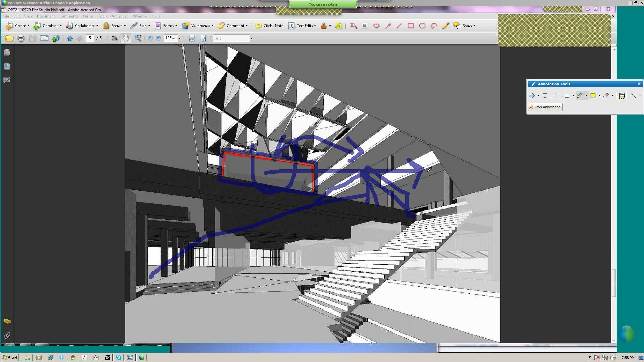
Task: Select the red Rectangle tool
Action: point(411,26)
